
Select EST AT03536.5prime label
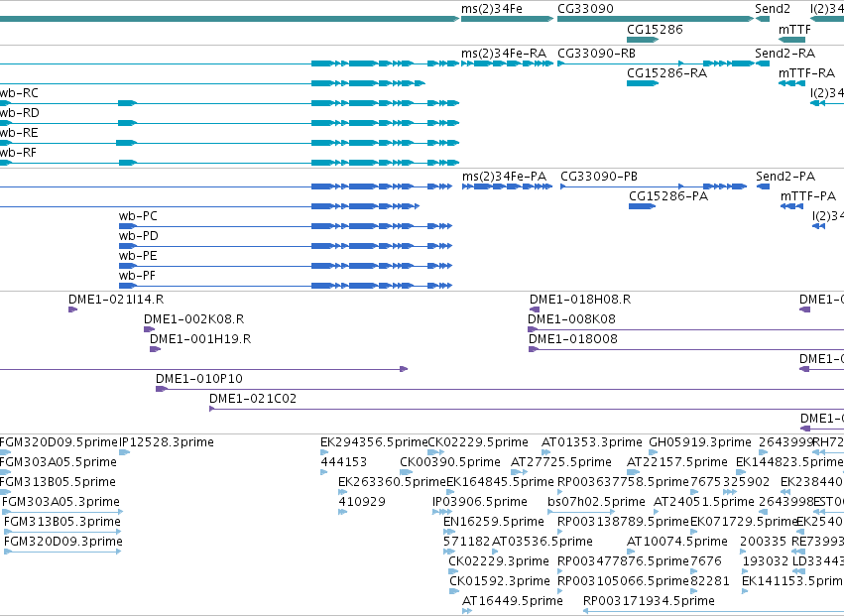coord(543,543)
